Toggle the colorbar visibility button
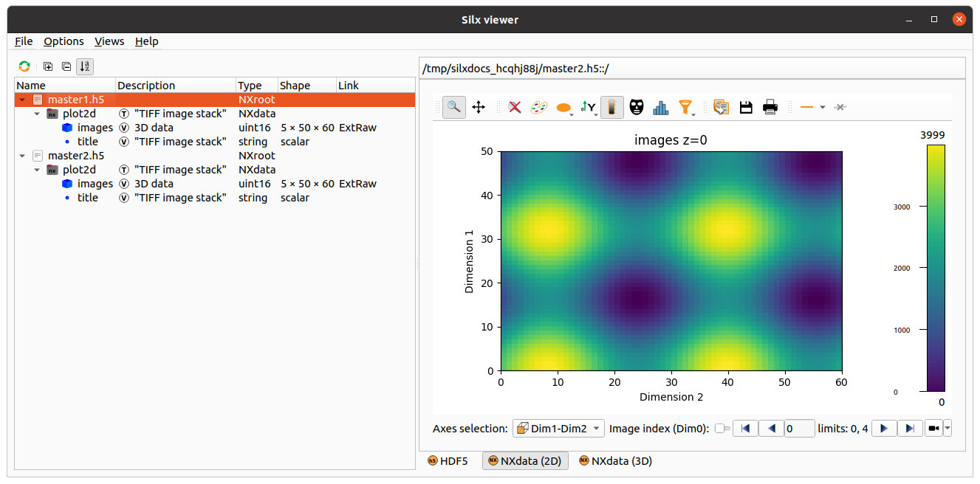The width and height of the screenshot is (980, 484). tap(612, 108)
